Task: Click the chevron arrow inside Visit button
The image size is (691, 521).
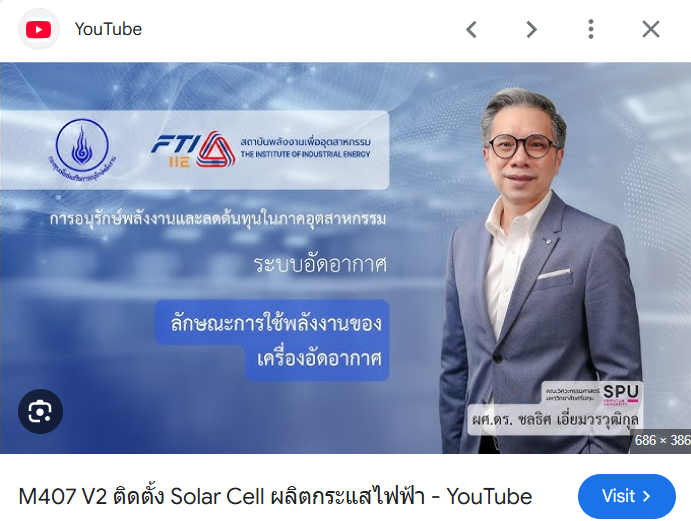Action: click(x=646, y=497)
